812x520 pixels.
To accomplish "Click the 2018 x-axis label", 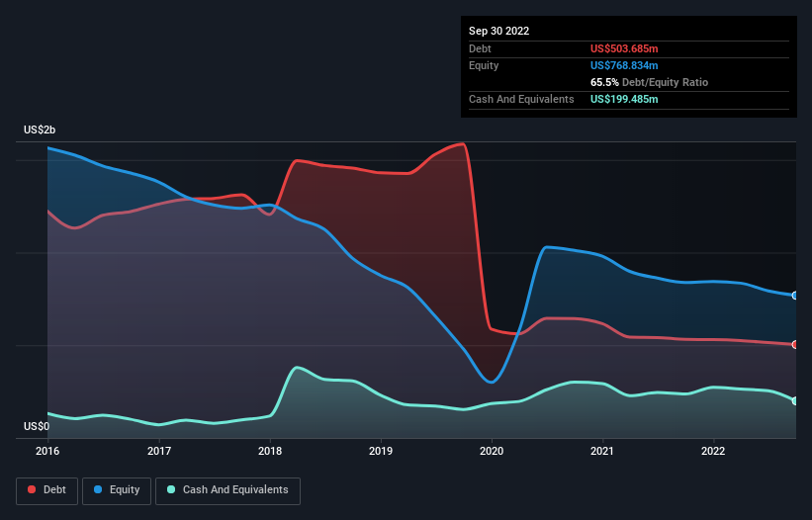I will (270, 451).
